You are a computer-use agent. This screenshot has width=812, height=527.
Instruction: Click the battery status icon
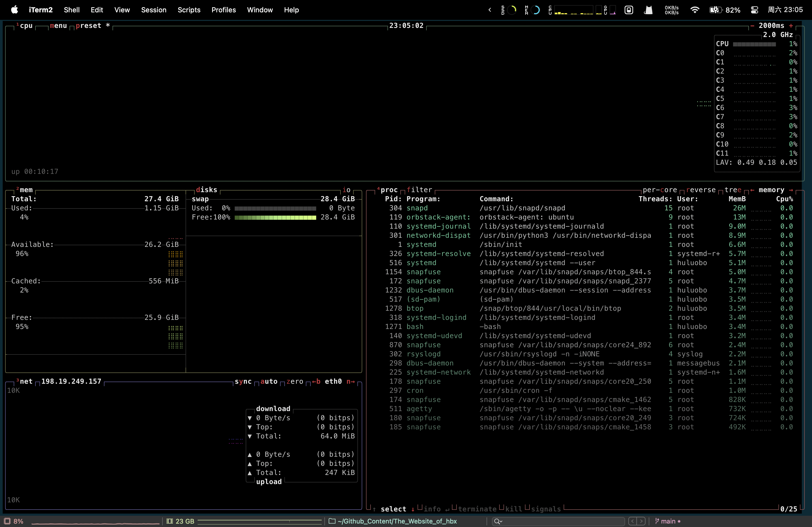(715, 10)
